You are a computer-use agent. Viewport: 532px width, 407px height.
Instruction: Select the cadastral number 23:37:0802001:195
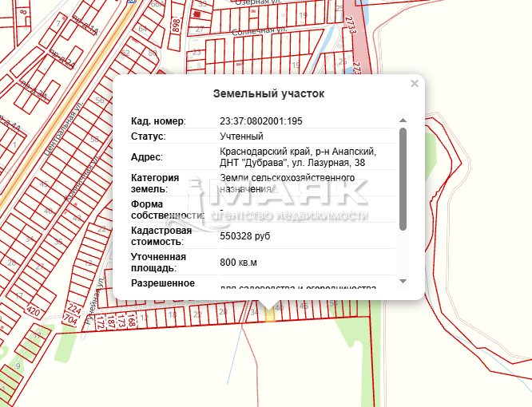pos(260,121)
